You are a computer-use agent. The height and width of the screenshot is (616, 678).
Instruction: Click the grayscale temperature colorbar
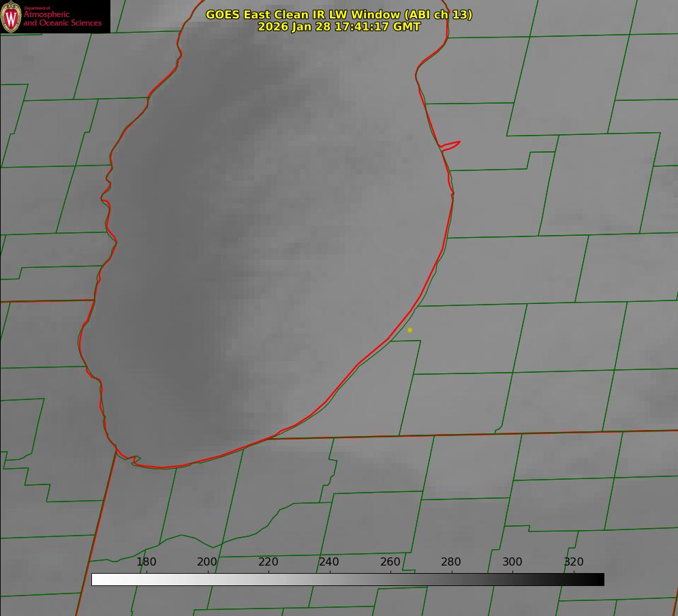(x=348, y=579)
